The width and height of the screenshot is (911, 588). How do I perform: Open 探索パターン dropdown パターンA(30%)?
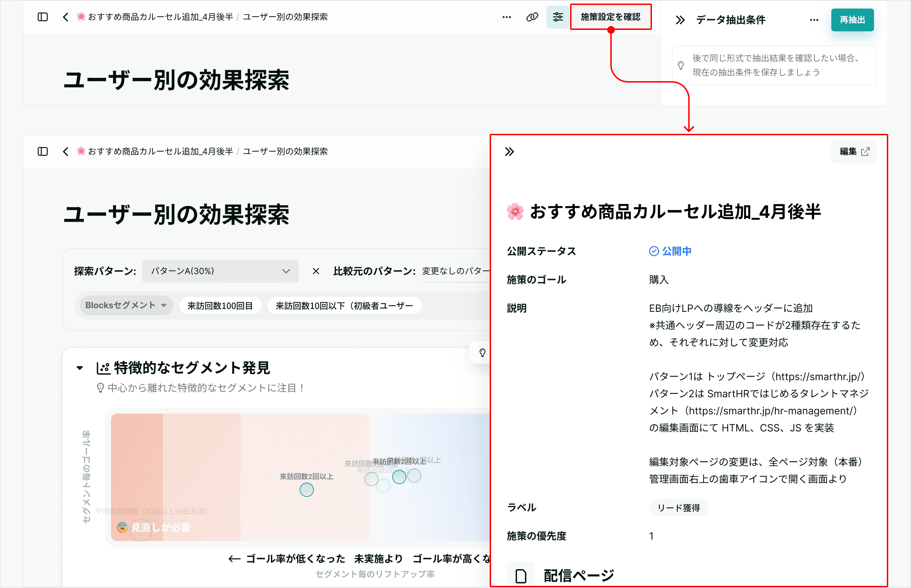(x=220, y=271)
